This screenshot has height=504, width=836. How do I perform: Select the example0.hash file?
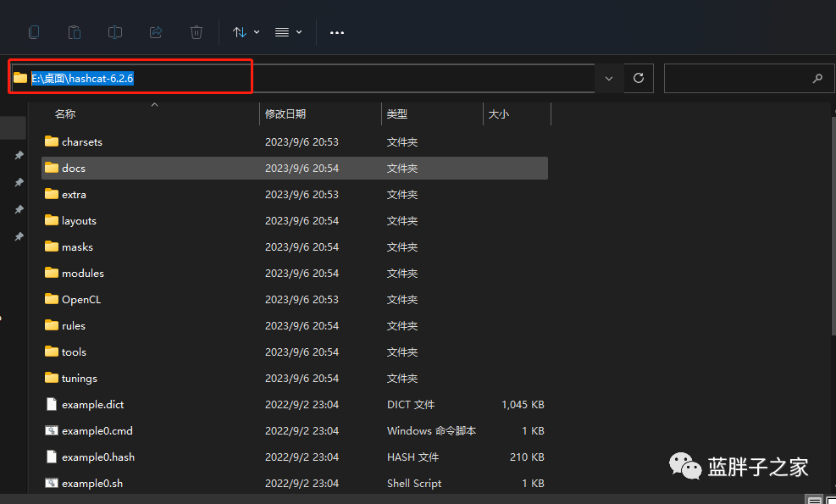click(294, 457)
